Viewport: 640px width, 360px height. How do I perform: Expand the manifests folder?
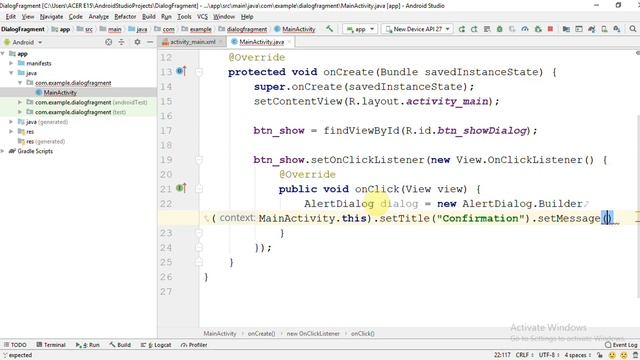click(11, 63)
